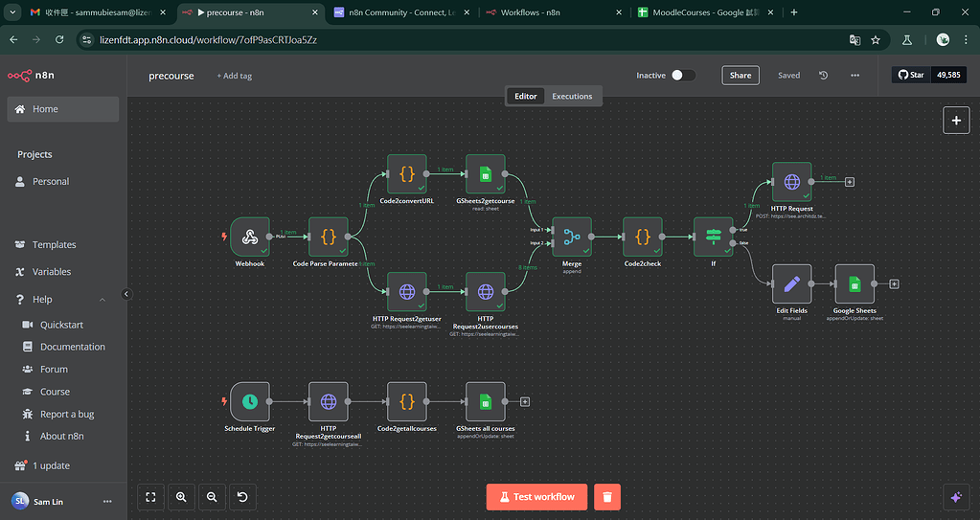Open workflow history clock icon
The image size is (980, 520).
[x=823, y=75]
